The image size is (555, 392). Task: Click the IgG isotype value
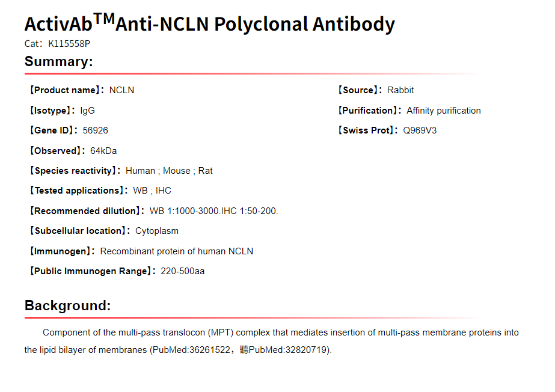(87, 111)
